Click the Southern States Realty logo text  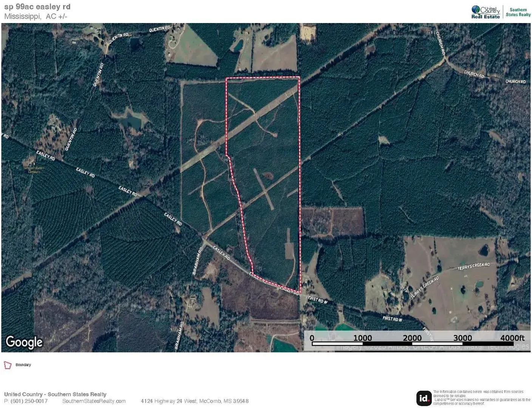(518, 12)
